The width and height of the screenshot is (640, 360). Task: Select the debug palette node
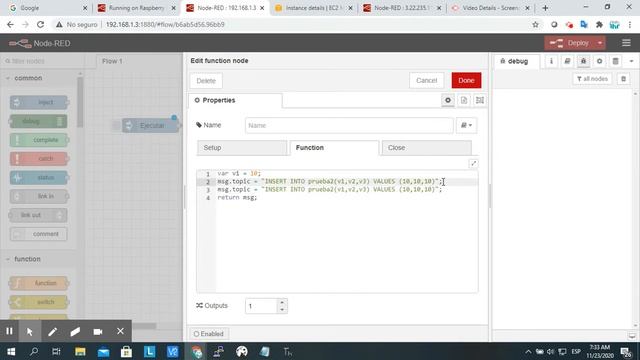pyautogui.click(x=38, y=121)
